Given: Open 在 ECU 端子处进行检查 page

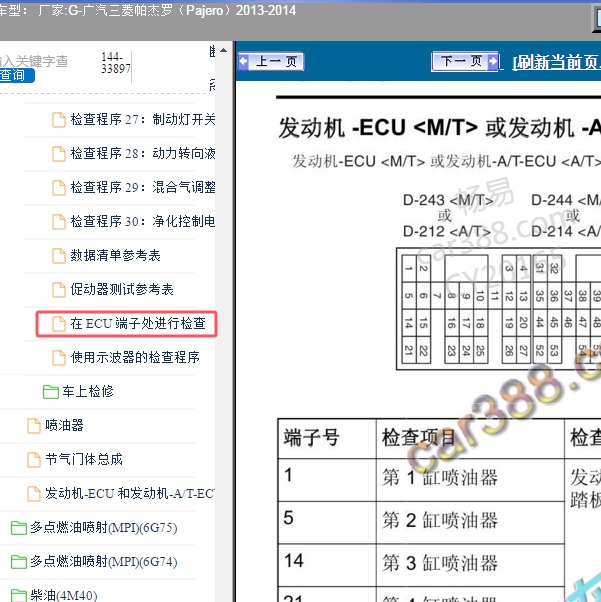Looking at the screenshot, I should 138,323.
